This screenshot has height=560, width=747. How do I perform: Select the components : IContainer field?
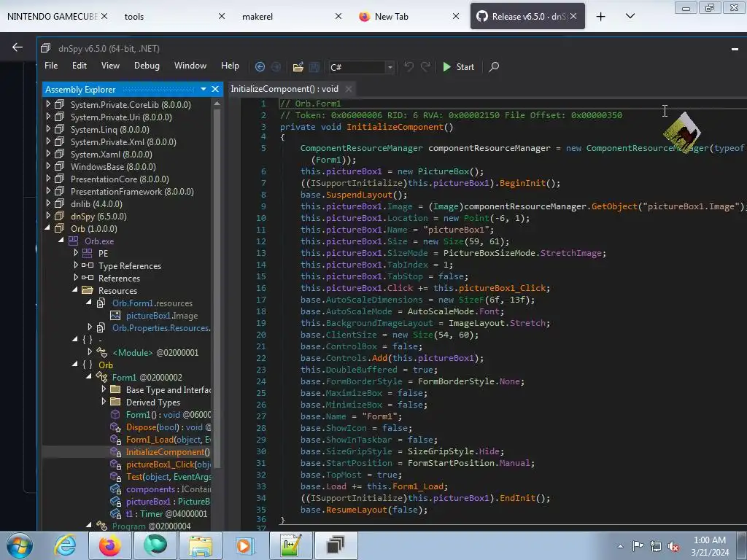pos(168,489)
